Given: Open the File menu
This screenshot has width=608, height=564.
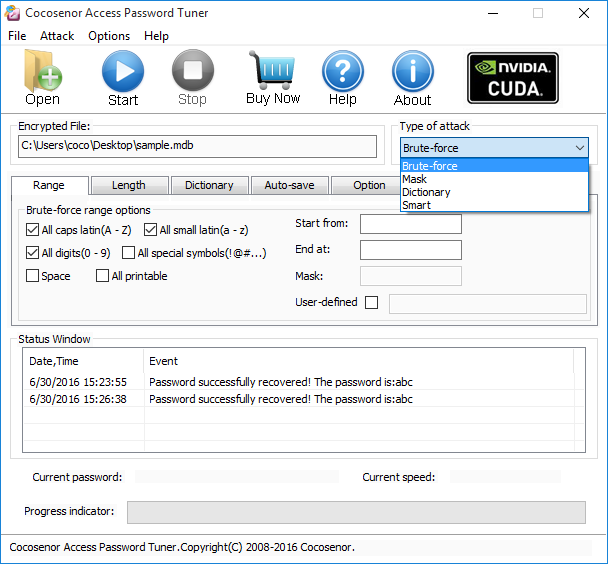Looking at the screenshot, I should [17, 36].
